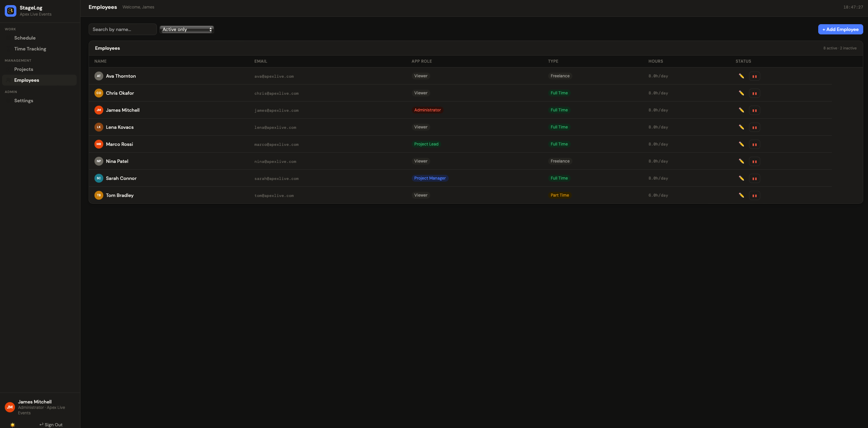Edit Sarah Connor with pencil icon
This screenshot has width=868, height=428.
[741, 178]
